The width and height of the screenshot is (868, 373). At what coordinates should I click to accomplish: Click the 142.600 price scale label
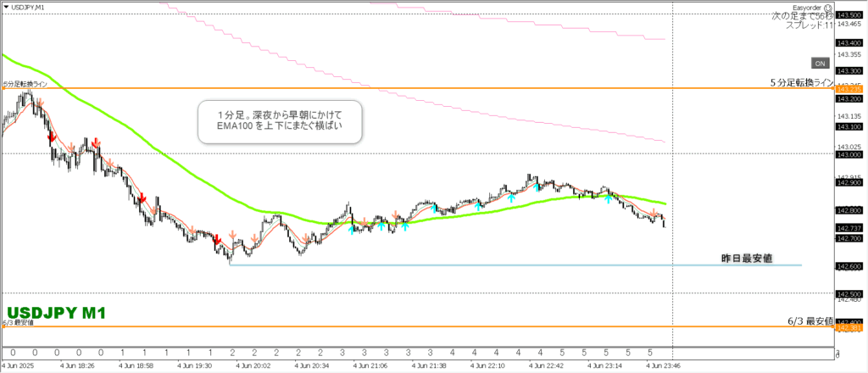point(849,266)
